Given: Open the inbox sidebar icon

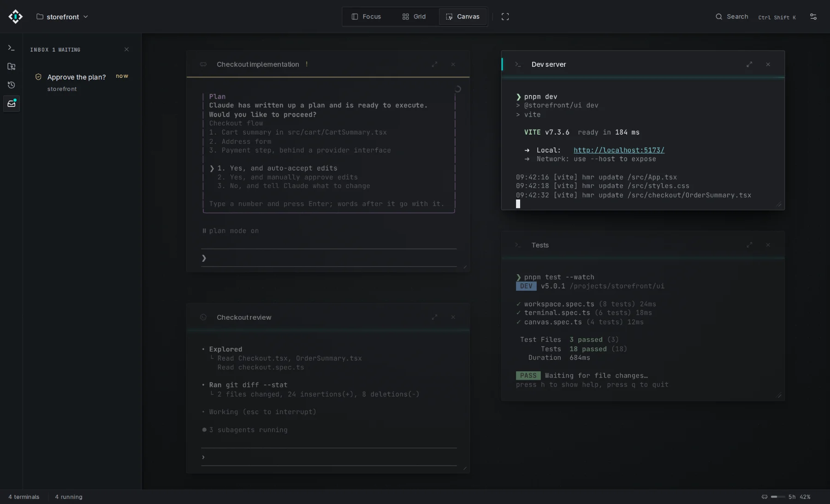Looking at the screenshot, I should click(12, 104).
